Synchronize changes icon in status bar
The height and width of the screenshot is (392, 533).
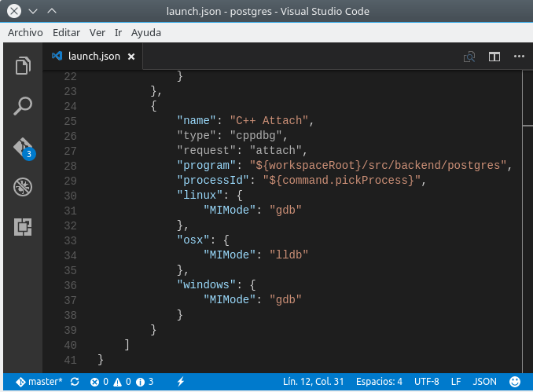pyautogui.click(x=75, y=382)
